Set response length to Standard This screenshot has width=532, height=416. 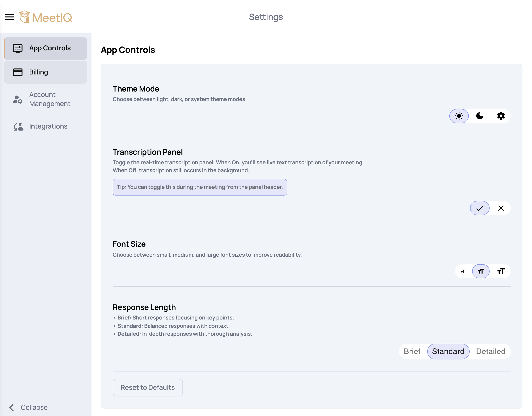[448, 351]
